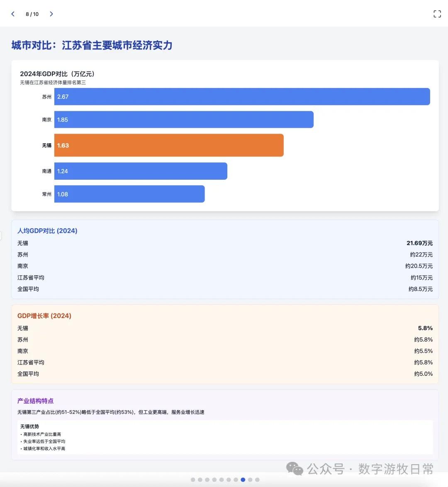Viewport: 448px width, 487px height.
Task: Select the highlighted eighth pagination dot
Action: 243,480
